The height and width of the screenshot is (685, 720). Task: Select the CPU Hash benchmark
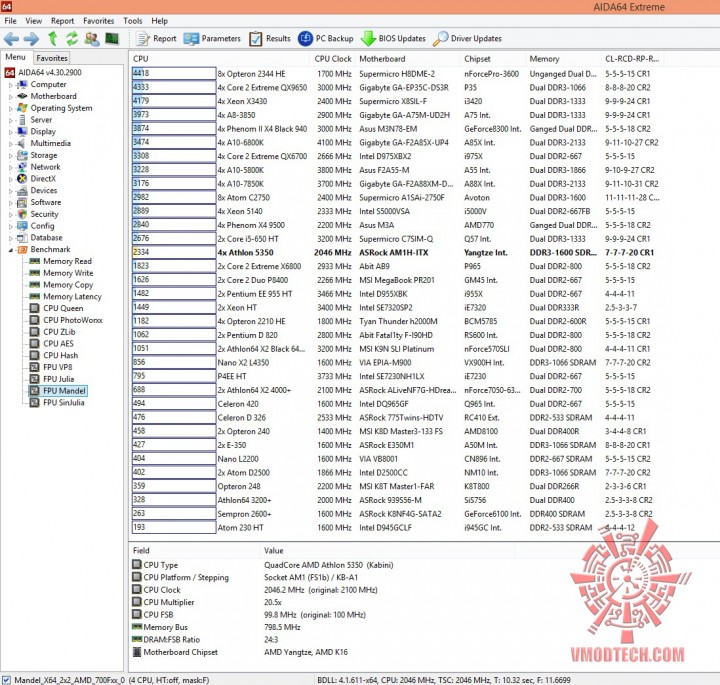click(61, 355)
